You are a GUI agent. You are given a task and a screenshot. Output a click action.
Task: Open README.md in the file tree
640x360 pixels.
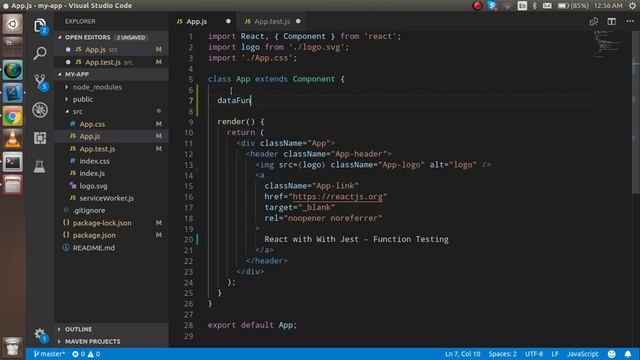tap(111, 248)
